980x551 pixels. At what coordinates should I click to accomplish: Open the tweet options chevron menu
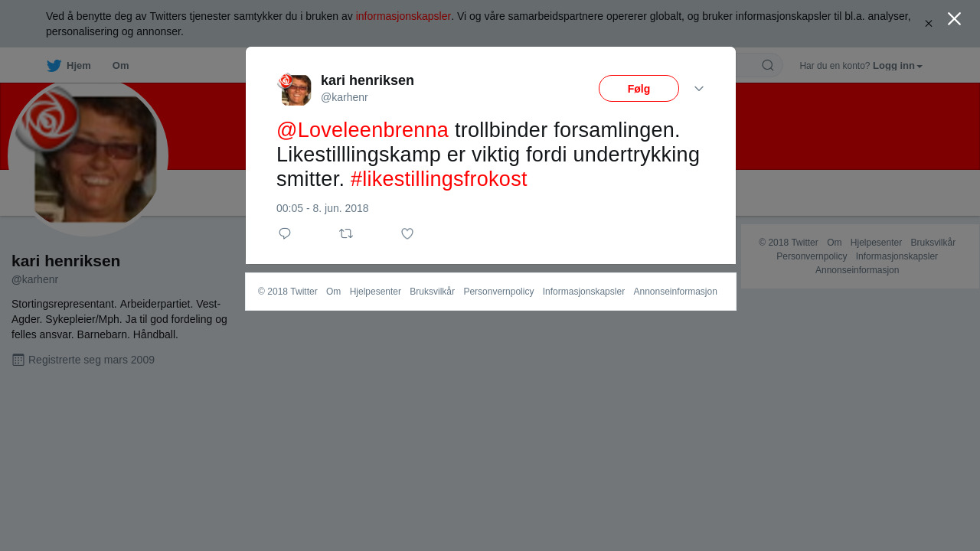699,89
